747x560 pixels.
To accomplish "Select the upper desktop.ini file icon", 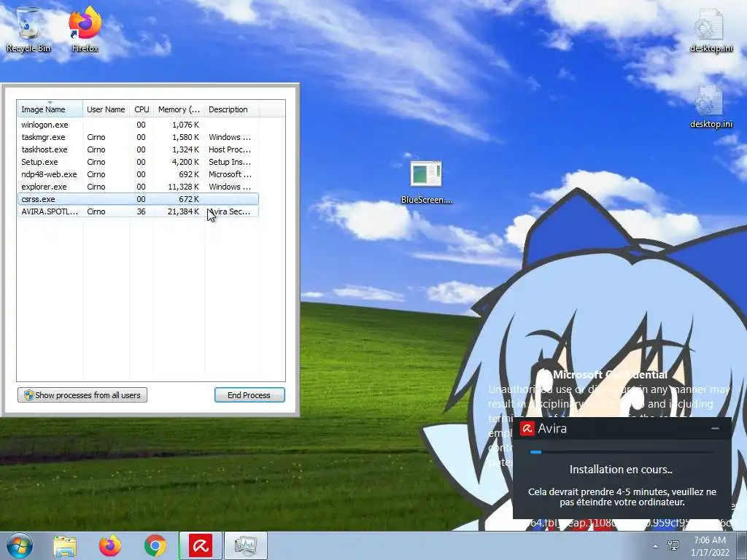I will pos(711,29).
